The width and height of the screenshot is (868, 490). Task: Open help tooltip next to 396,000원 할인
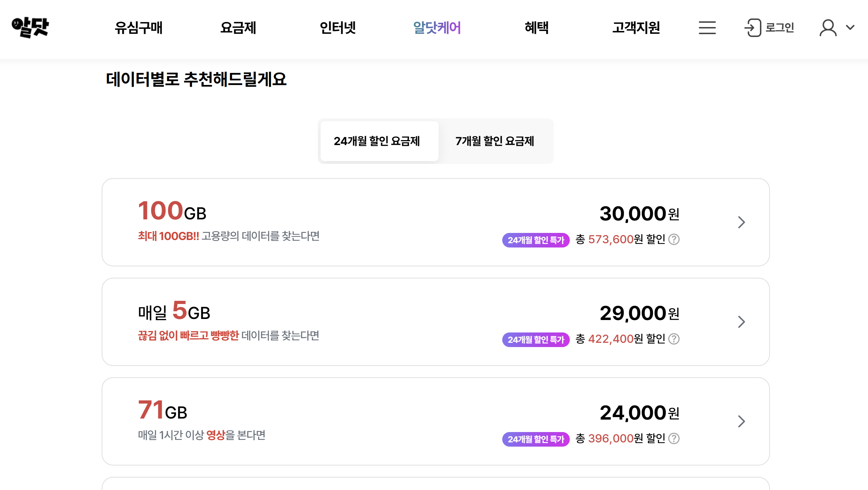click(x=673, y=439)
